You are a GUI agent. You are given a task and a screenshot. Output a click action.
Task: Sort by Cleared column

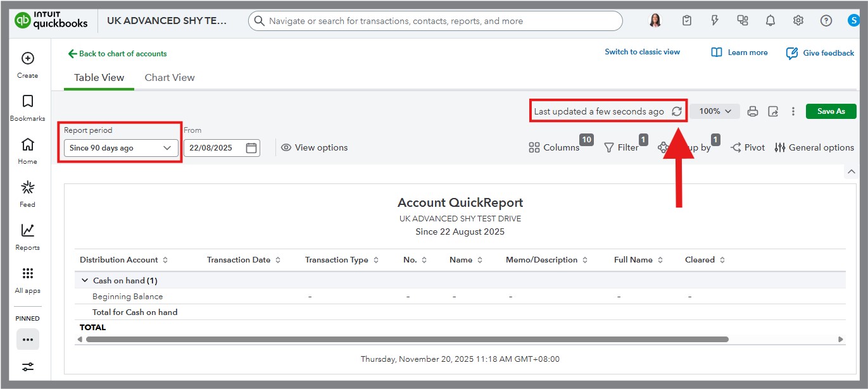tap(705, 260)
